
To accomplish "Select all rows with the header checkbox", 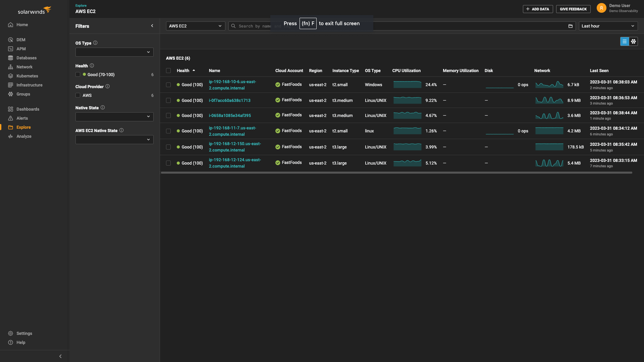I will [x=169, y=71].
